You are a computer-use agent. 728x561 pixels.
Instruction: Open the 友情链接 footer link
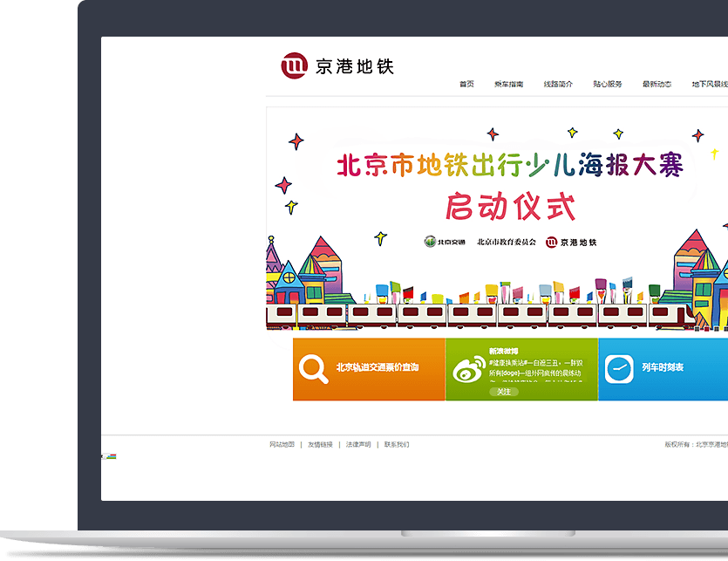point(320,445)
